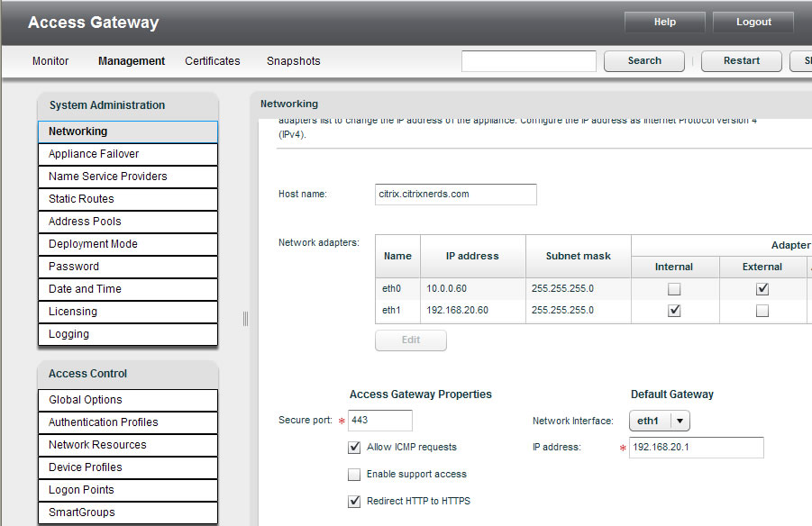Open SmartGroups
The height and width of the screenshot is (526, 812).
point(128,512)
